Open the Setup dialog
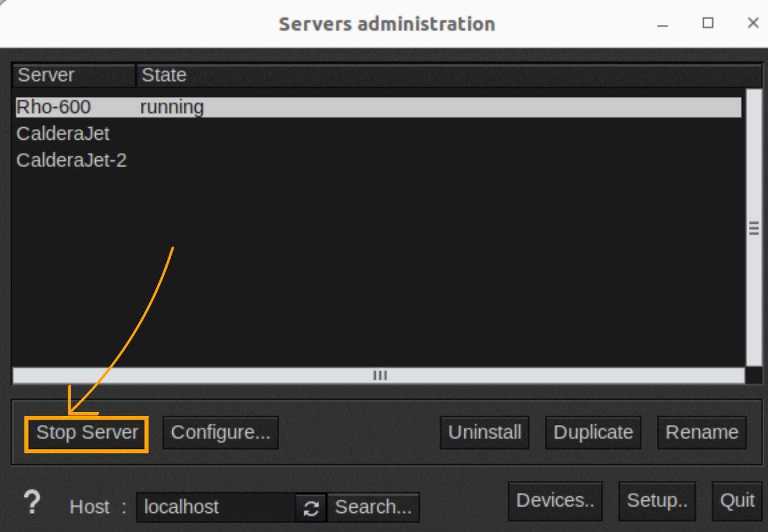This screenshot has height=532, width=768. [x=657, y=500]
